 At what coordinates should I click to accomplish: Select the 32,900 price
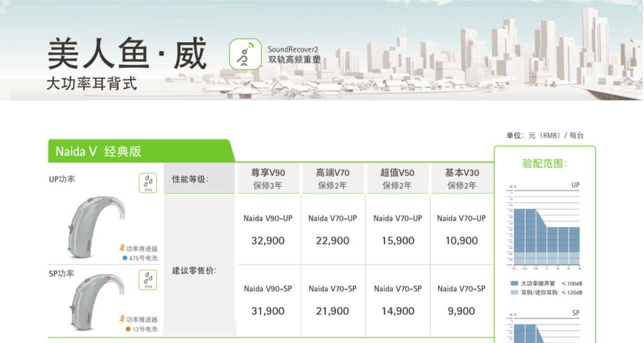click(268, 241)
